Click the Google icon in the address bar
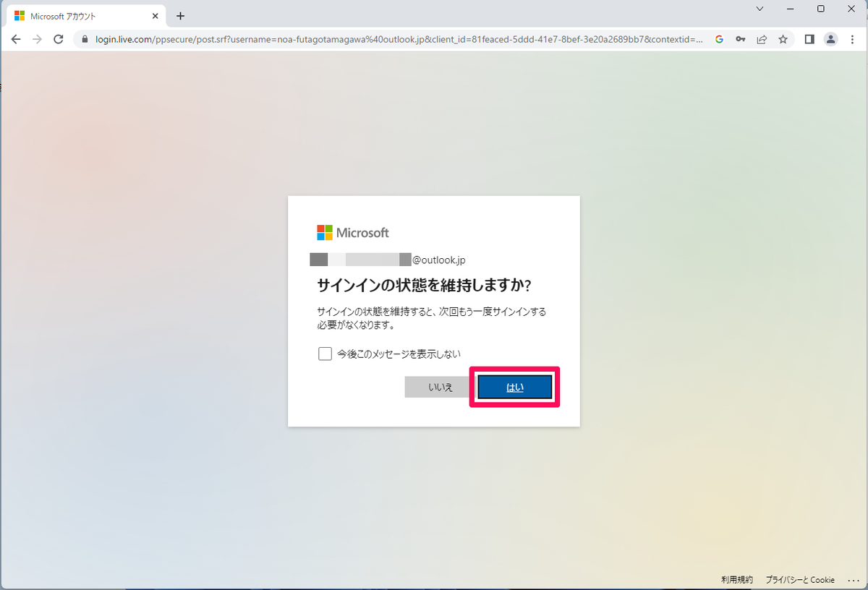 click(x=719, y=39)
